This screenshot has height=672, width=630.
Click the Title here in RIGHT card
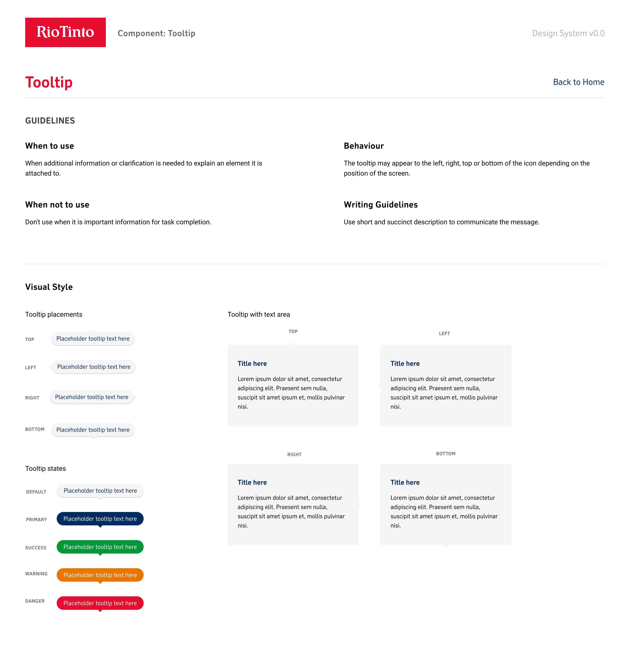click(252, 482)
